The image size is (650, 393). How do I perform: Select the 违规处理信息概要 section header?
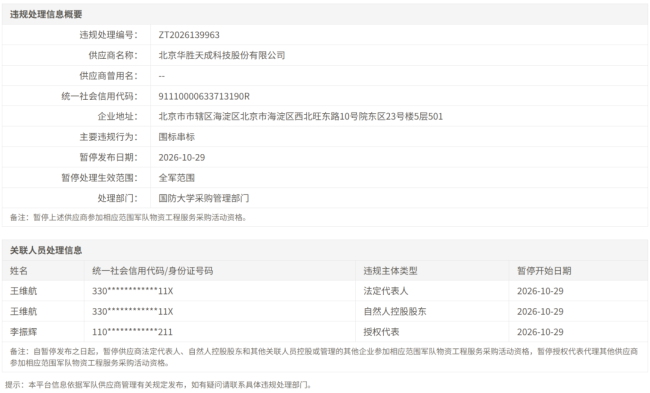pos(46,14)
